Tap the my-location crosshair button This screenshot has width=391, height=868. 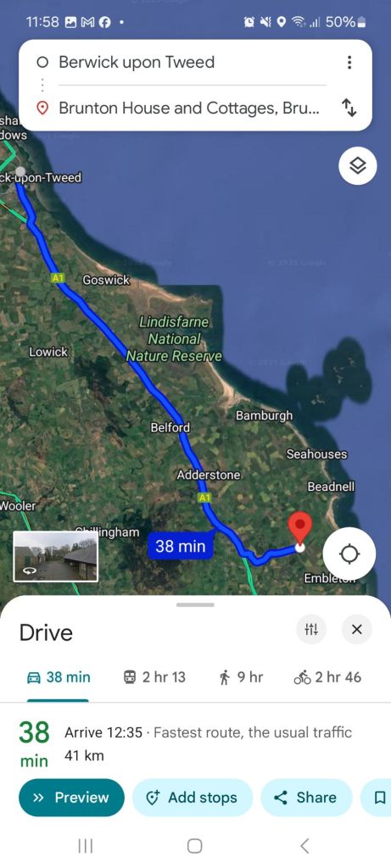349,554
